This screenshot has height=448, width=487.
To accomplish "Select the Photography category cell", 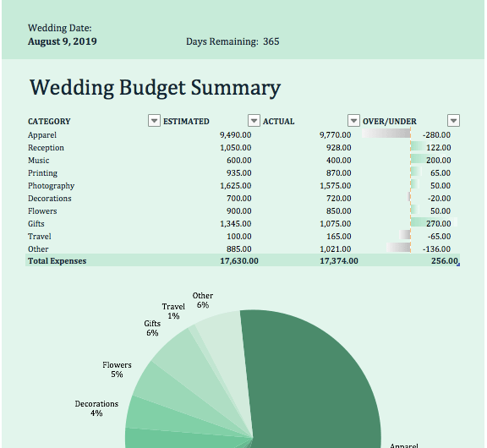I will pyautogui.click(x=52, y=186).
